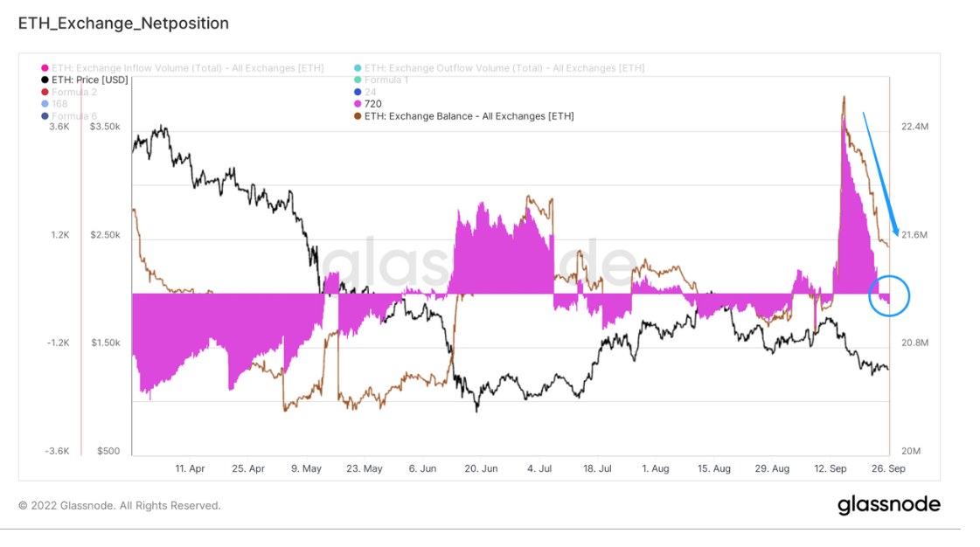Click the glassnode logo at bottom right
The height and width of the screenshot is (547, 980).
coord(888,505)
